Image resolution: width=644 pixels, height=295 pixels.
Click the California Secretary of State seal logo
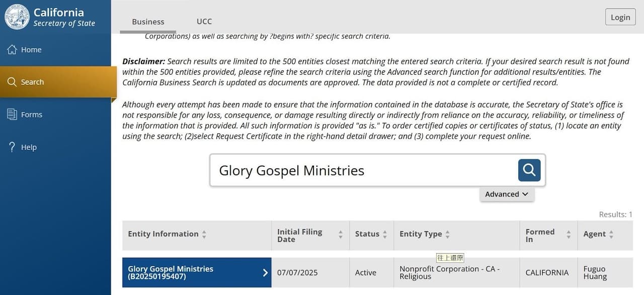tap(17, 17)
